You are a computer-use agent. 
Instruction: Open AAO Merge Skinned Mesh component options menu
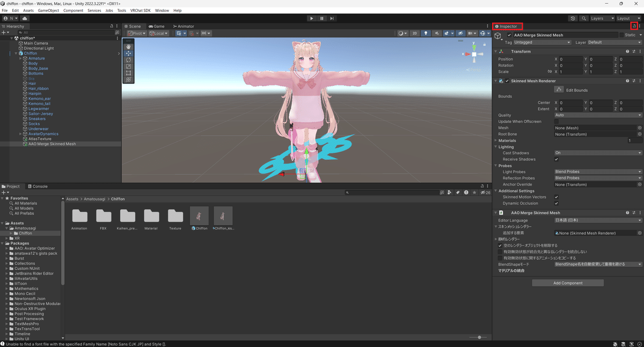pyautogui.click(x=639, y=213)
